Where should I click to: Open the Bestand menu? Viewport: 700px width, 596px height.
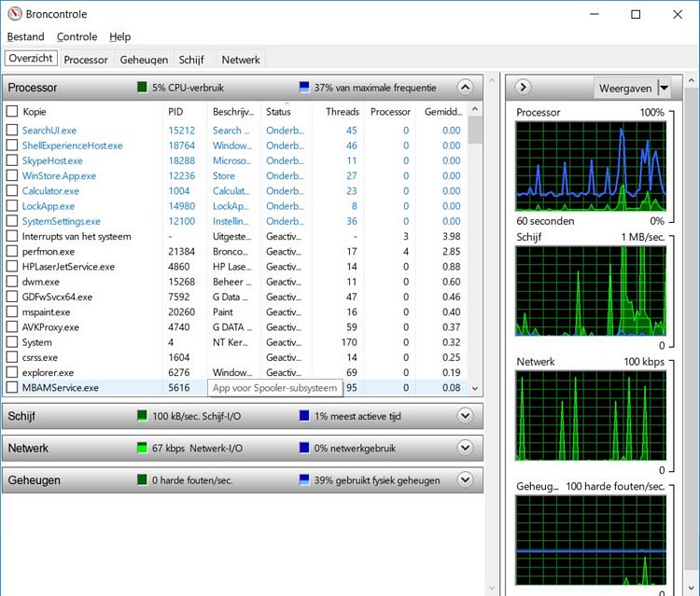(25, 36)
